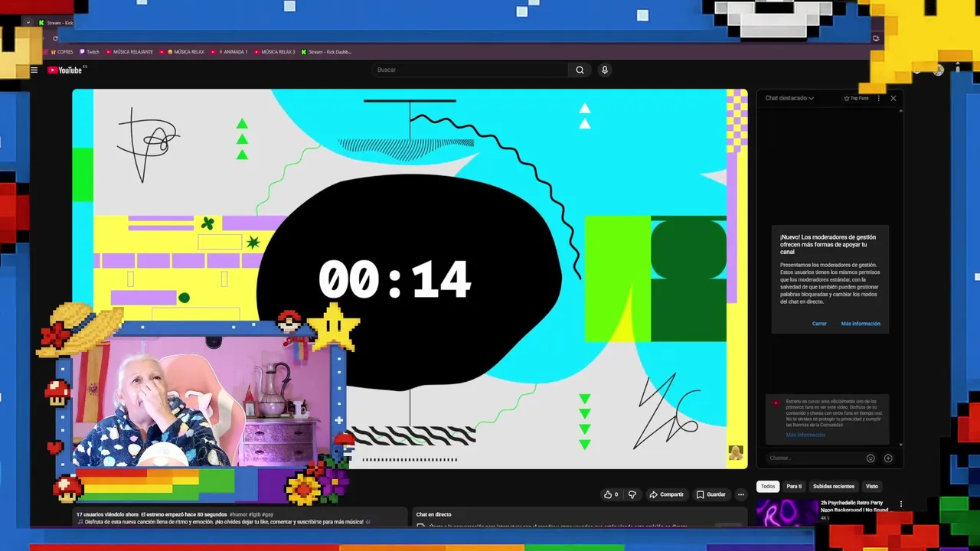Viewport: 980px width, 551px height.
Task: Open the MÚSICA RELAJANTE bookmark
Action: pyautogui.click(x=129, y=52)
